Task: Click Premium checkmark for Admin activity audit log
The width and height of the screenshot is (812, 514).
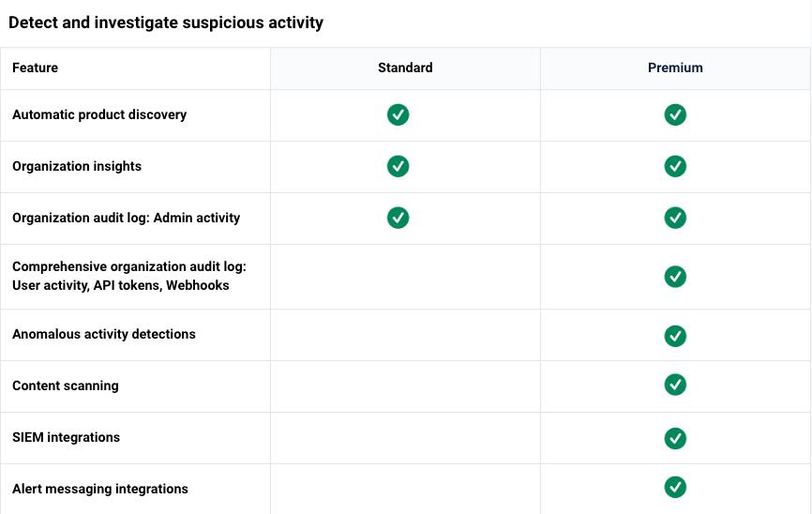Action: (675, 218)
